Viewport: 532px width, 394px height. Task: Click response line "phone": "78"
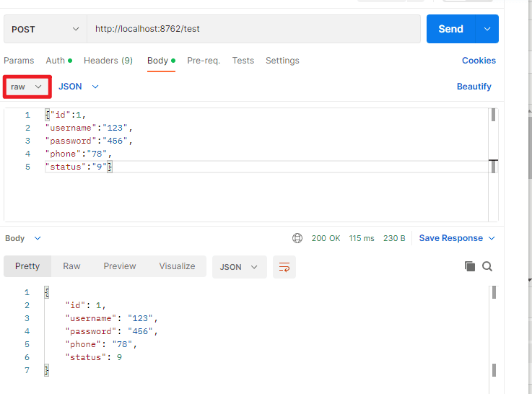coord(101,344)
